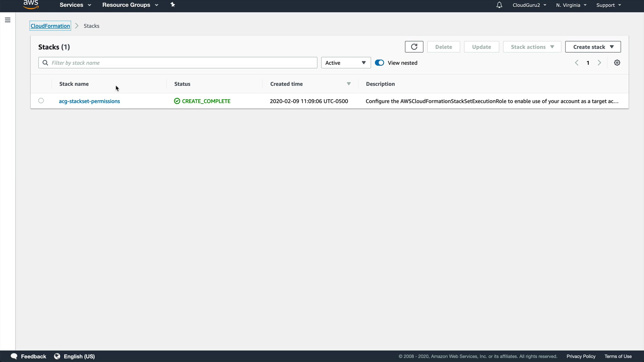This screenshot has height=362, width=644.
Task: Go to next page arrow
Action: pos(599,63)
